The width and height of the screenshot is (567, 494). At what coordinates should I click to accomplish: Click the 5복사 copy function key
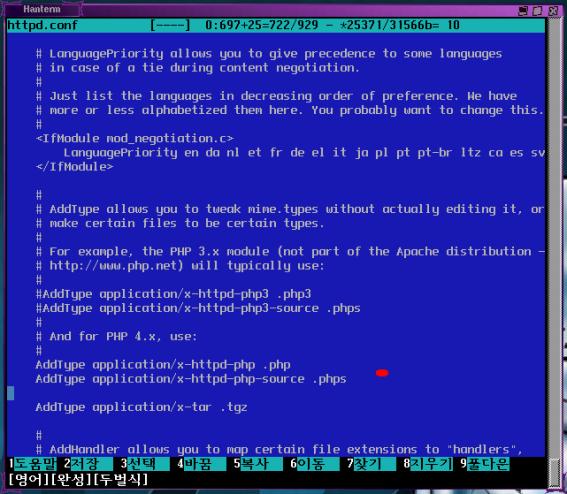[258, 464]
